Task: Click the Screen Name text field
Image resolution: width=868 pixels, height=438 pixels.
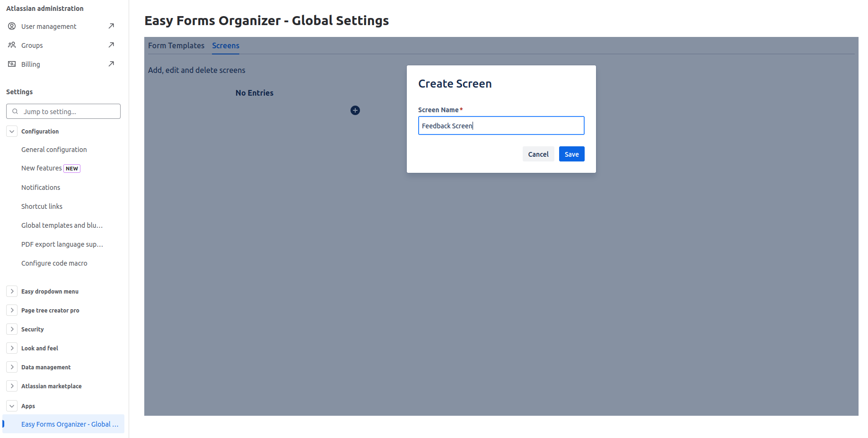Action: point(501,125)
